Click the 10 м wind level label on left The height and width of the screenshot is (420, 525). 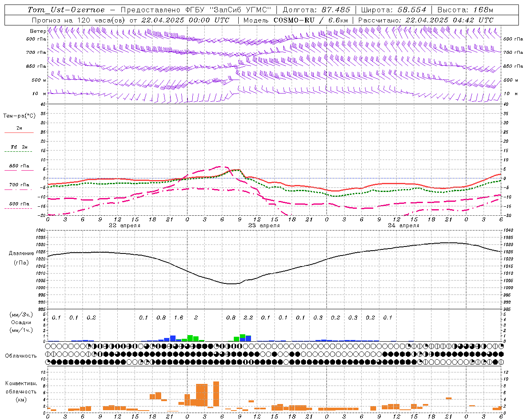[x=39, y=94]
